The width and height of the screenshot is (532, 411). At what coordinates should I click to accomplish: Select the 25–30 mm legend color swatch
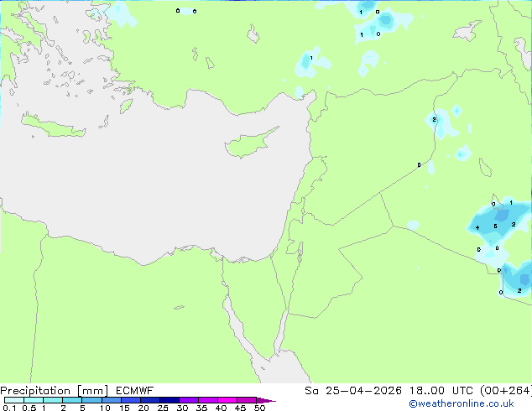coord(169,400)
